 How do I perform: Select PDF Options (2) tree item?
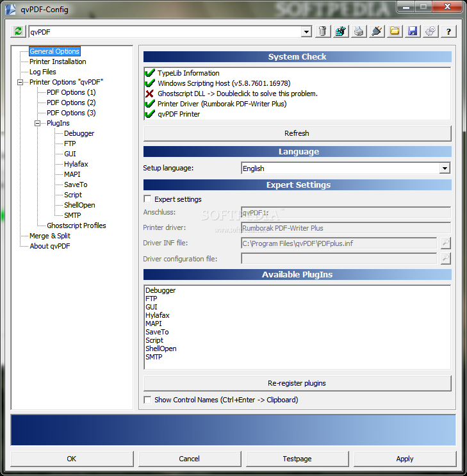71,103
